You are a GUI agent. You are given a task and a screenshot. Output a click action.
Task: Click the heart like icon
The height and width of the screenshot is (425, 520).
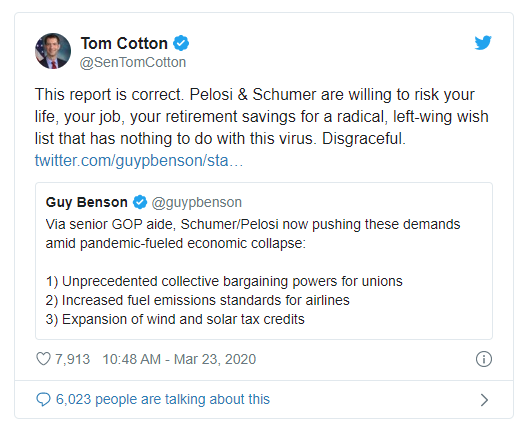pos(43,359)
